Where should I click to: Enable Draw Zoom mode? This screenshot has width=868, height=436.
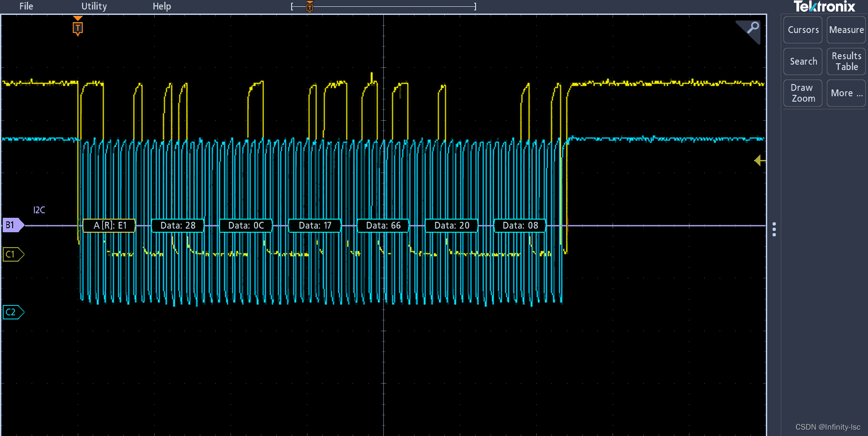pyautogui.click(x=802, y=93)
